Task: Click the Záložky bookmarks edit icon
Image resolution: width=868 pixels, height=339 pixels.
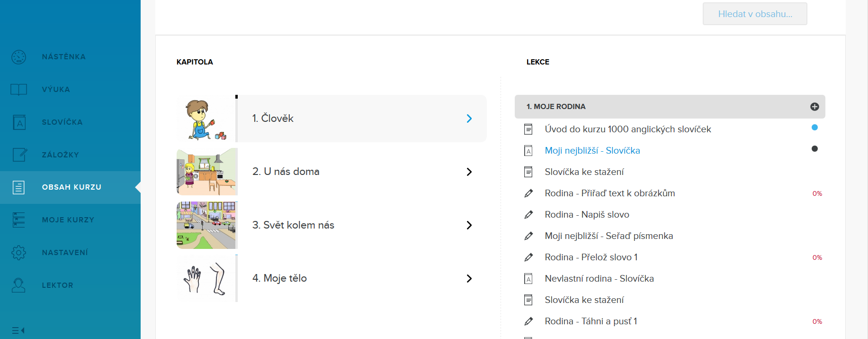Action: pos(19,155)
